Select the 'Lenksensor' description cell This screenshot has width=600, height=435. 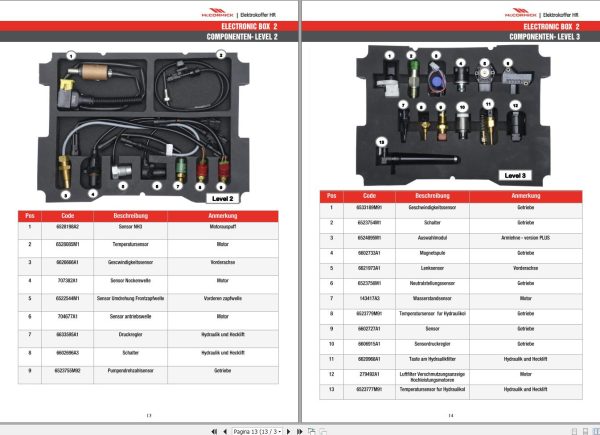click(x=432, y=271)
